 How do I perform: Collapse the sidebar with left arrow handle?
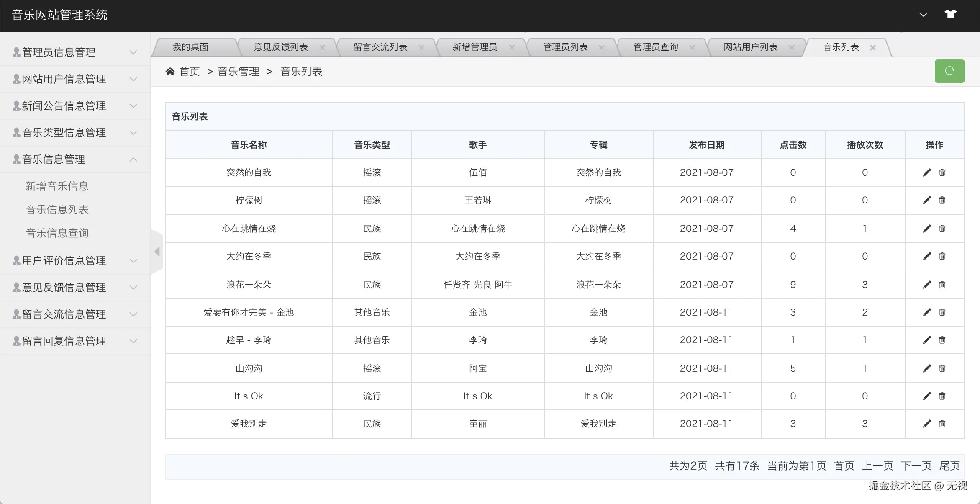(x=157, y=252)
